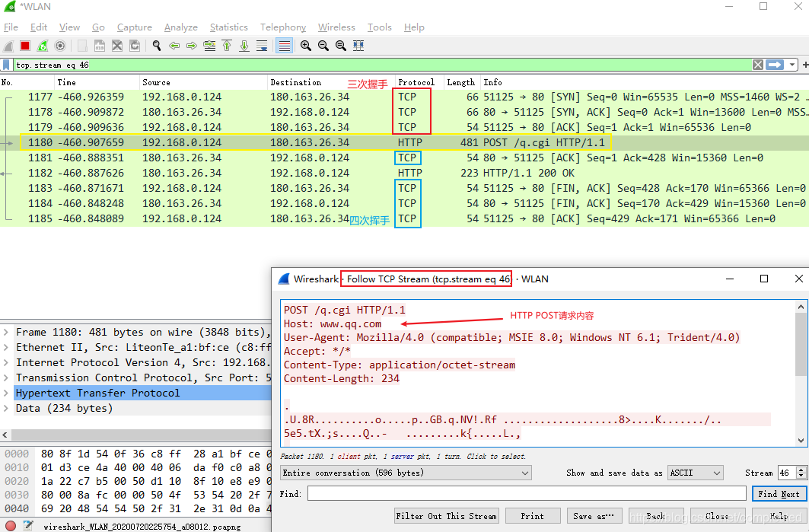
Task: Click the open capture file icon
Action: pos(82,46)
